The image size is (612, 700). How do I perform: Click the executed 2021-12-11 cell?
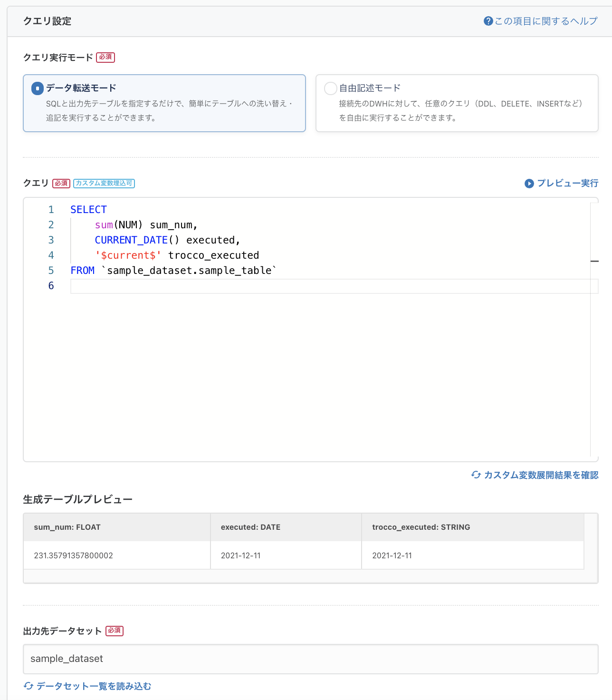pyautogui.click(x=286, y=555)
